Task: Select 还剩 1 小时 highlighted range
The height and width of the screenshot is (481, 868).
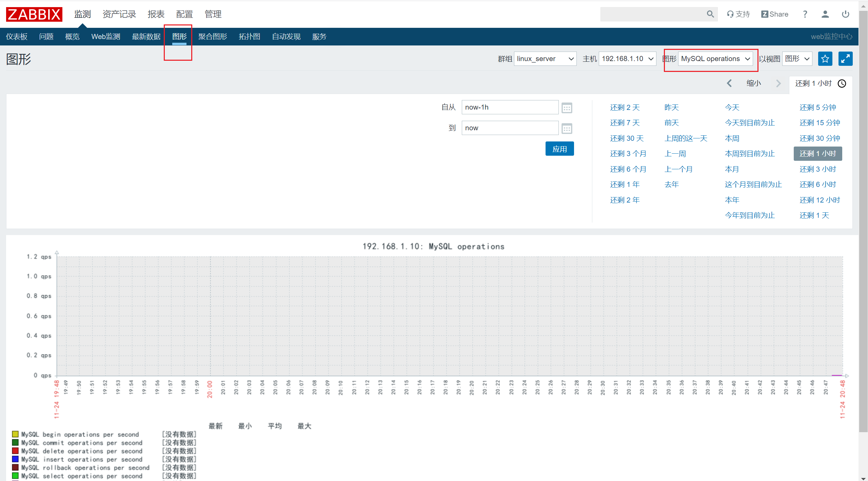Action: pos(818,154)
